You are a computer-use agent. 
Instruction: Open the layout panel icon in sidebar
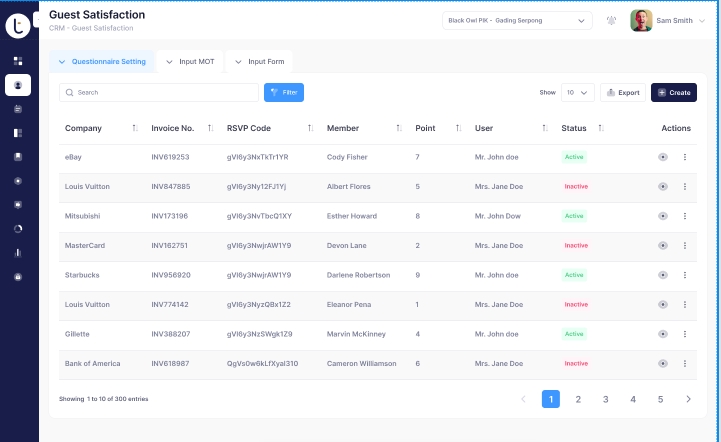point(18,133)
